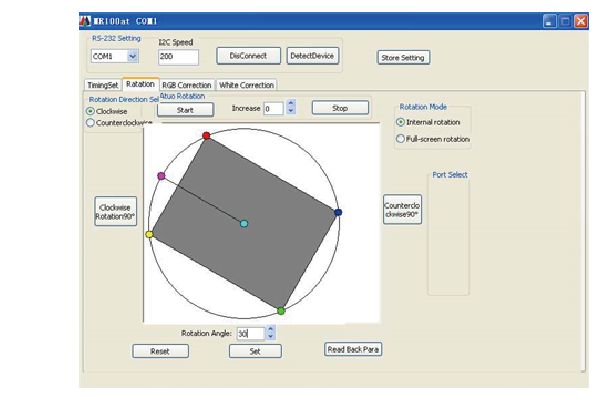Choose Full-screen rotation mode

click(401, 139)
